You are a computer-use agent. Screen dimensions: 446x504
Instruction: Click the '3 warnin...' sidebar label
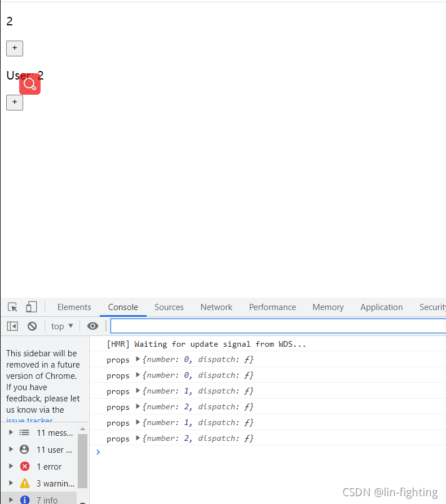55,484
